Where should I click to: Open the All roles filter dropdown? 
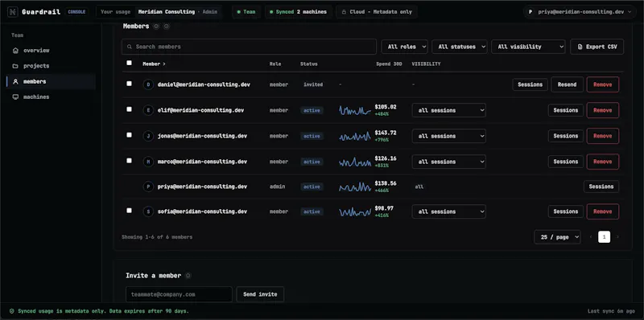(x=405, y=47)
